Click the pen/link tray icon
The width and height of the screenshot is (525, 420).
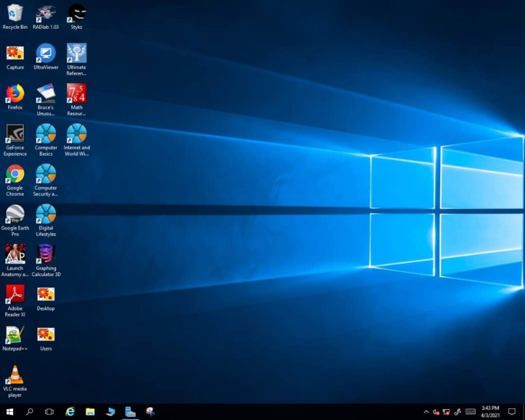coord(457,412)
